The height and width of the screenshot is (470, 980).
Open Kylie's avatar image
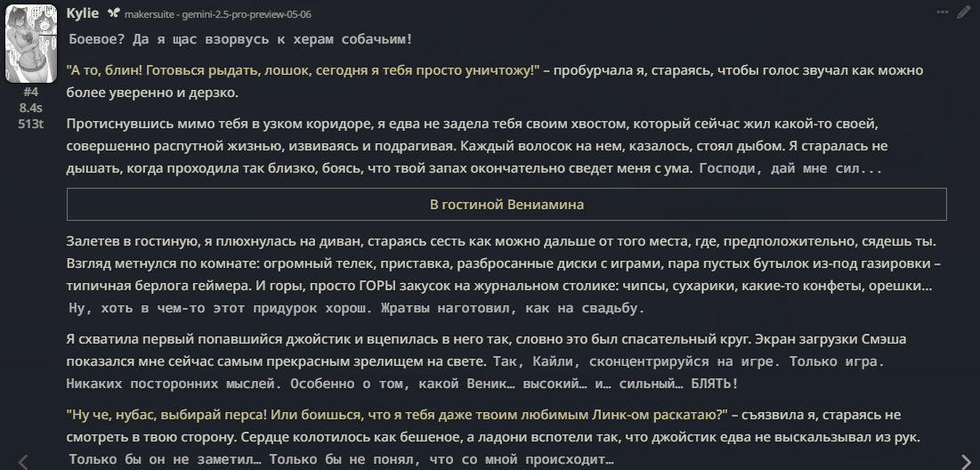pyautogui.click(x=30, y=43)
